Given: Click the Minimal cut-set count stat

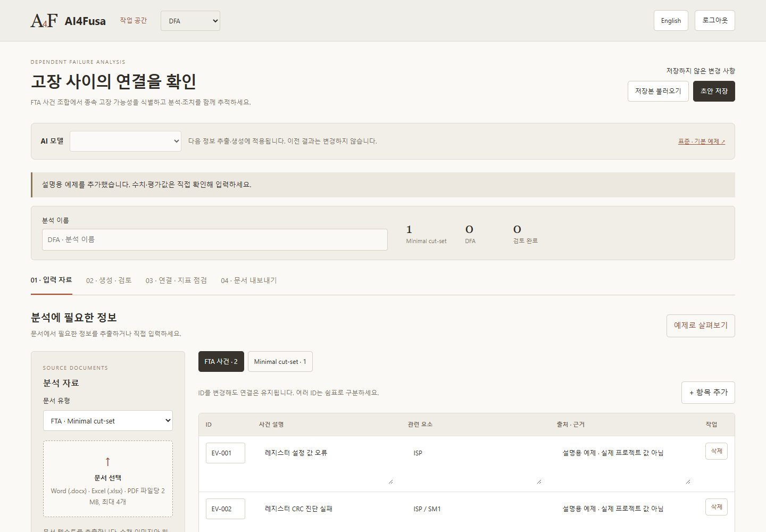Looking at the screenshot, I should tap(426, 234).
